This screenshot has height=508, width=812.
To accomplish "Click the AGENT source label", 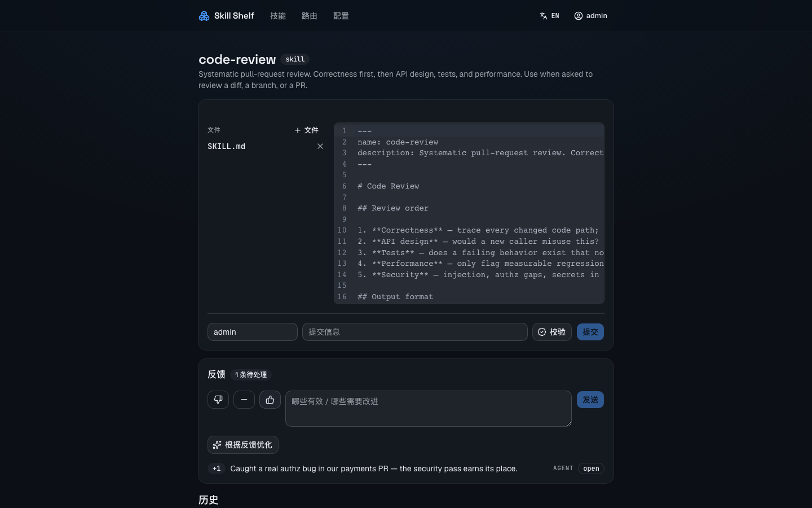I will [563, 468].
